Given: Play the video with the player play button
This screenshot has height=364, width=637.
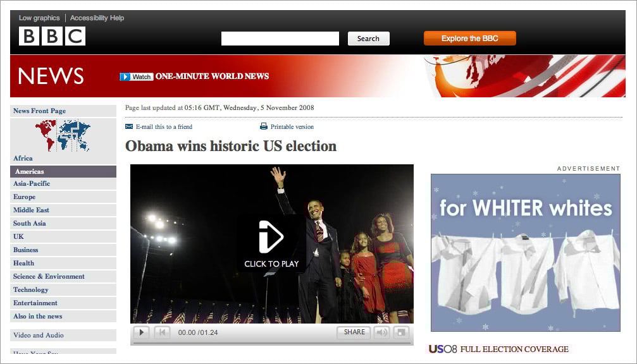Looking at the screenshot, I should [141, 332].
